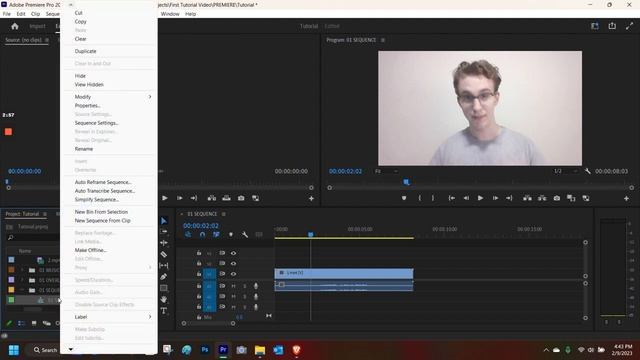640x360 pixels.
Task: Select the Rectangle tool
Action: 164,288
